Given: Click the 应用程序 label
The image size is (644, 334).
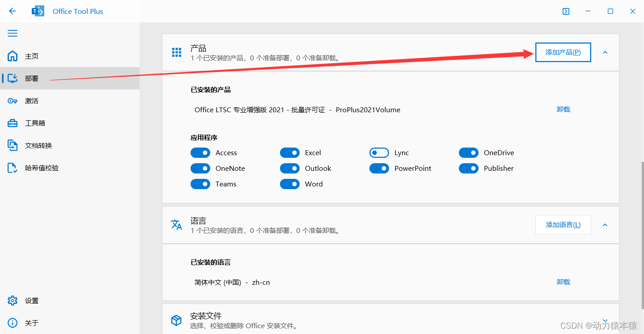Looking at the screenshot, I should click(x=204, y=137).
